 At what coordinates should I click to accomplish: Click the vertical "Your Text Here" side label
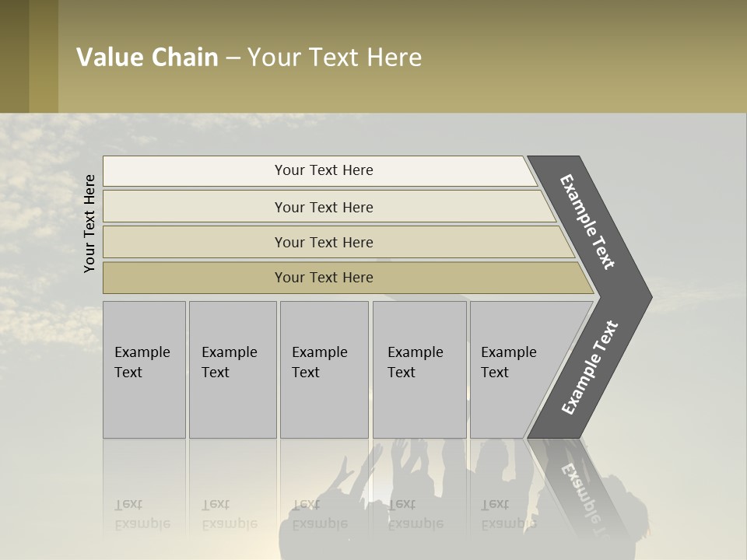[89, 223]
